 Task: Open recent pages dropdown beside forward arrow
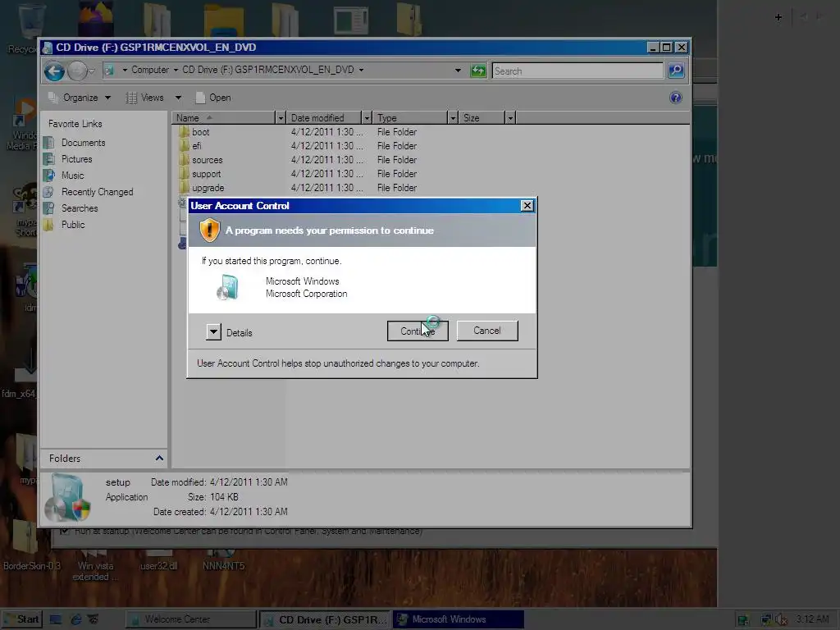92,71
